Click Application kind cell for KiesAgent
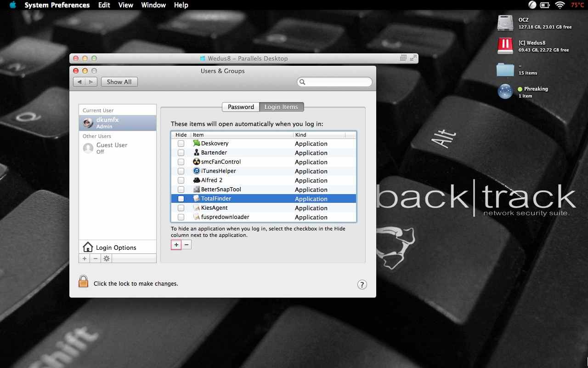Screen dimensions: 588x368 [x=311, y=208]
